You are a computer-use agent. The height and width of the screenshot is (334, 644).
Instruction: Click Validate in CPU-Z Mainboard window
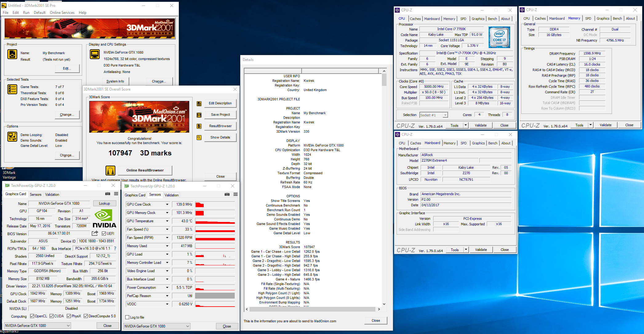[x=481, y=250]
